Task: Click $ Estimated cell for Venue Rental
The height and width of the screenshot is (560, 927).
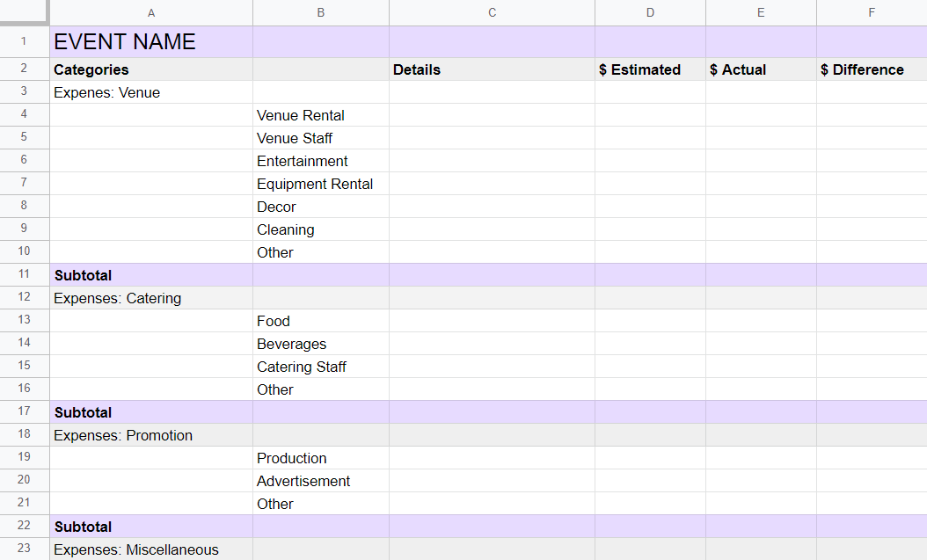Action: 650,115
